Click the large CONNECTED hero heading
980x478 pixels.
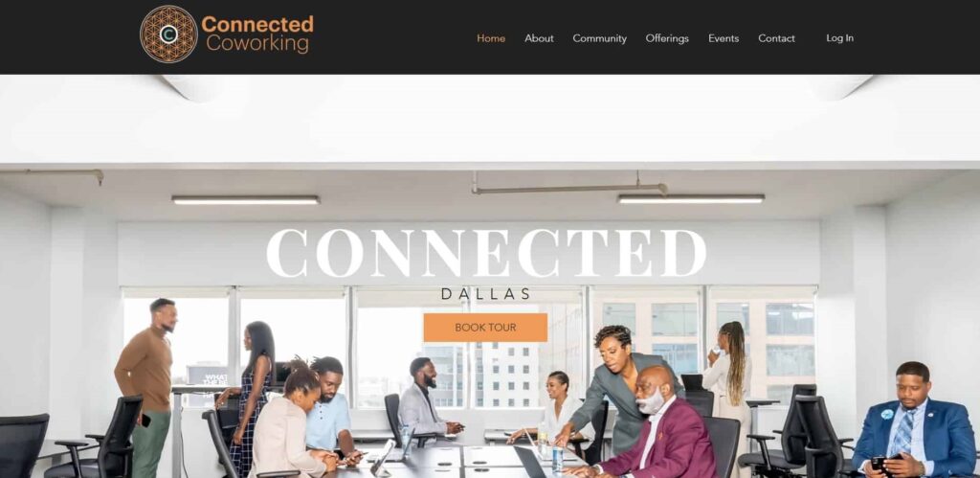tap(486, 253)
